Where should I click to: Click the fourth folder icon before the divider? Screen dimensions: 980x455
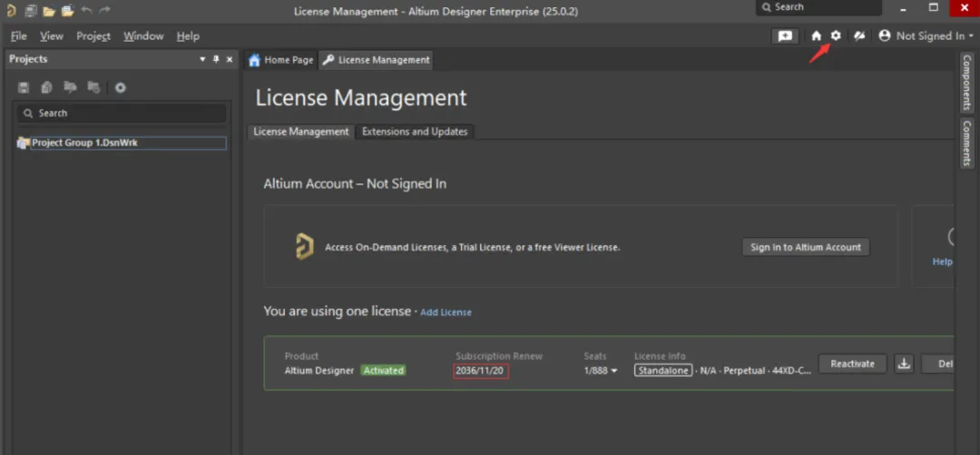(93, 87)
